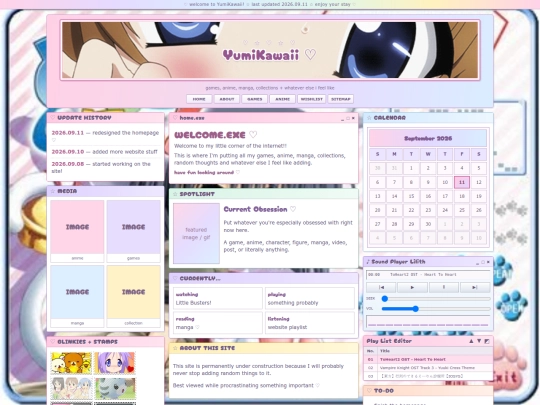This screenshot has height=405, width=540.
Task: Click the down arrow in Play List Editor
Action: [479, 341]
